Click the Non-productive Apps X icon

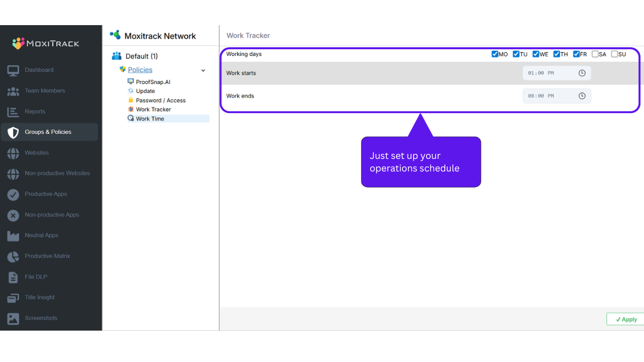[13, 215]
